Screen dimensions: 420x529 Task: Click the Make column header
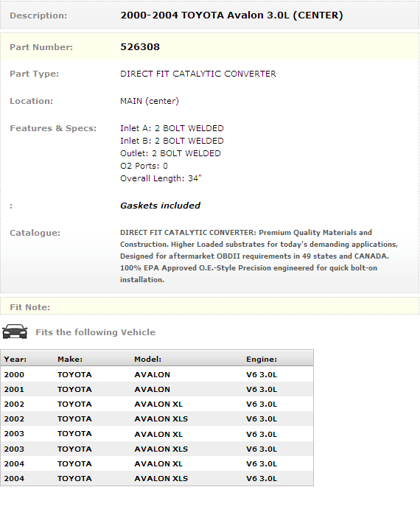(70, 360)
